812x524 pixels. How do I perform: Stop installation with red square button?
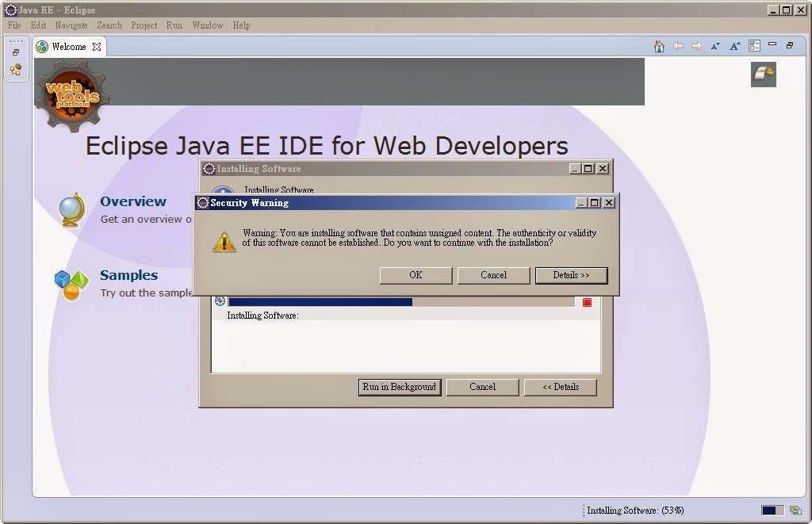pos(587,302)
